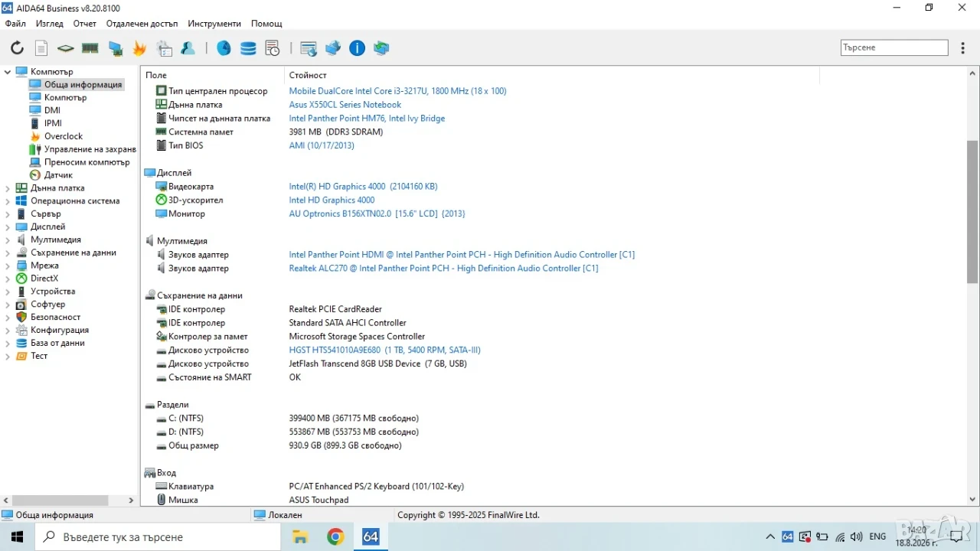Open the HGST HTS541010A9E680 disk link
Screen dimensions: 980x551
384,350
